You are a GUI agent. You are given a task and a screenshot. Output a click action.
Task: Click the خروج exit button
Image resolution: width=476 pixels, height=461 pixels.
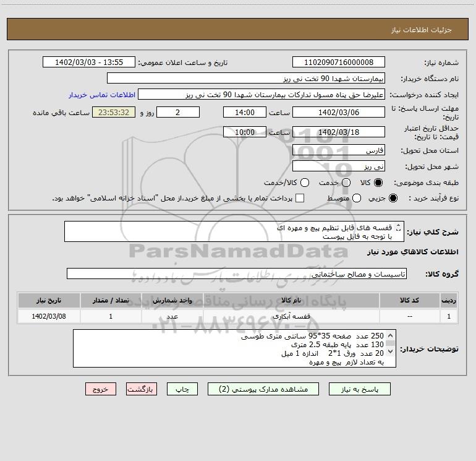click(x=101, y=389)
